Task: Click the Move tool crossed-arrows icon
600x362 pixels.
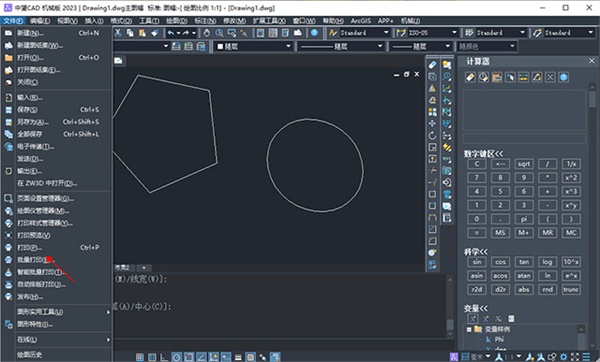Action: point(432,124)
